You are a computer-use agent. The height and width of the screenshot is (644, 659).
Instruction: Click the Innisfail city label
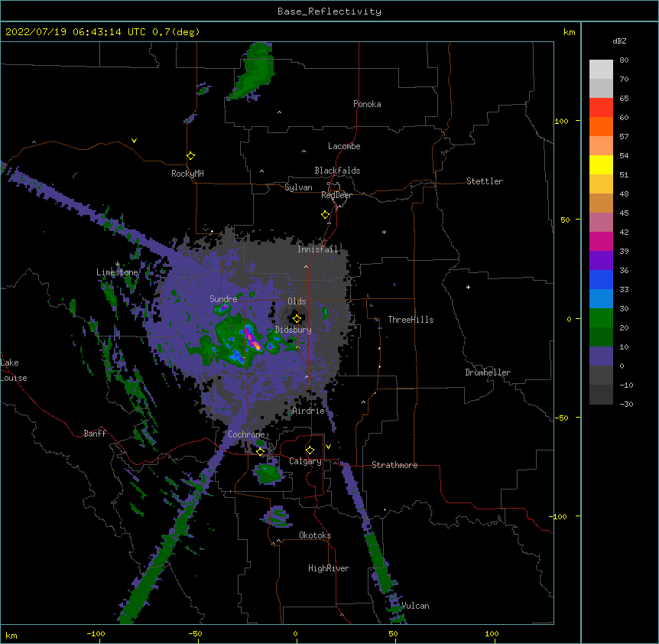tap(317, 249)
